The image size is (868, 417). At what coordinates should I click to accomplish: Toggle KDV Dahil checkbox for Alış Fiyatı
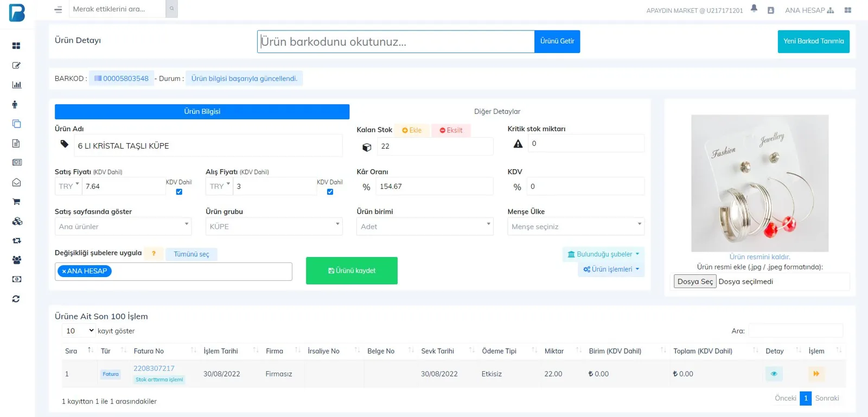coord(330,192)
